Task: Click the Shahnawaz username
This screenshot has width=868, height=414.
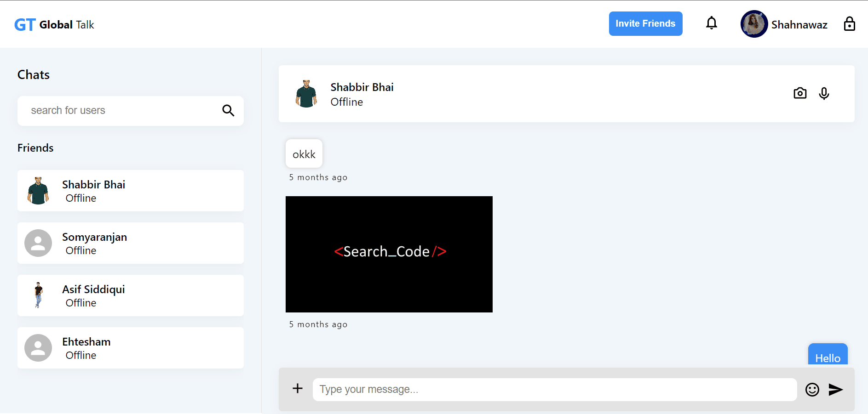Action: click(x=799, y=25)
